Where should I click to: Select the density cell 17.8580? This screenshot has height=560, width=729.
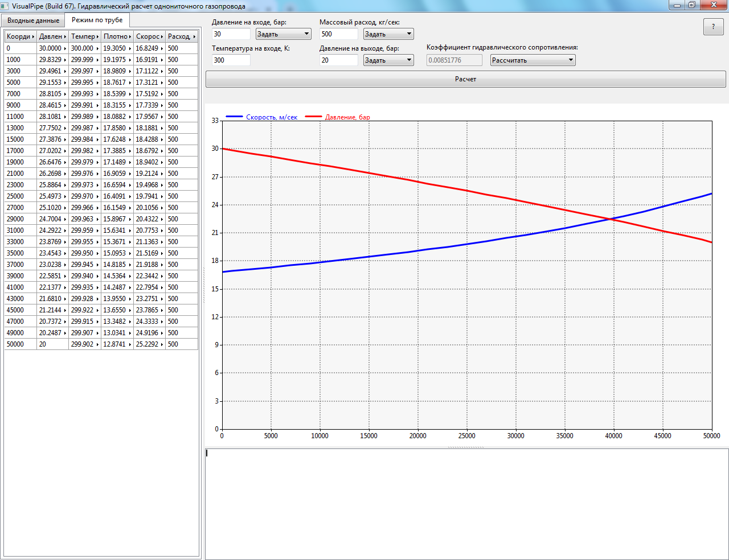point(117,128)
